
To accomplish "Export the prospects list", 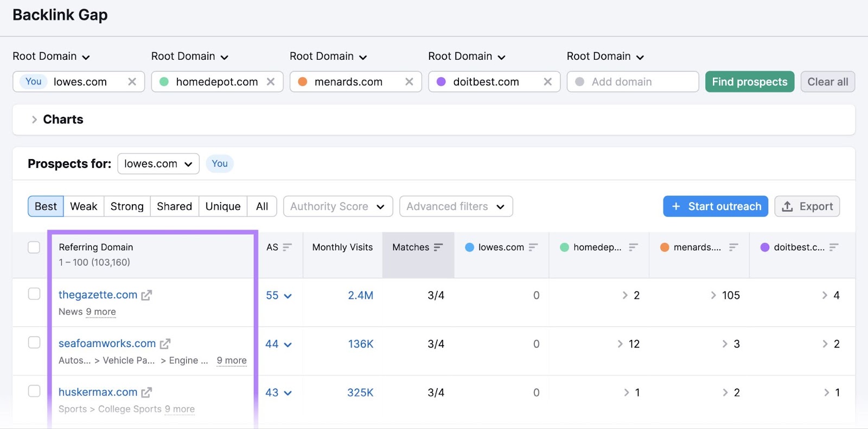I will click(807, 206).
